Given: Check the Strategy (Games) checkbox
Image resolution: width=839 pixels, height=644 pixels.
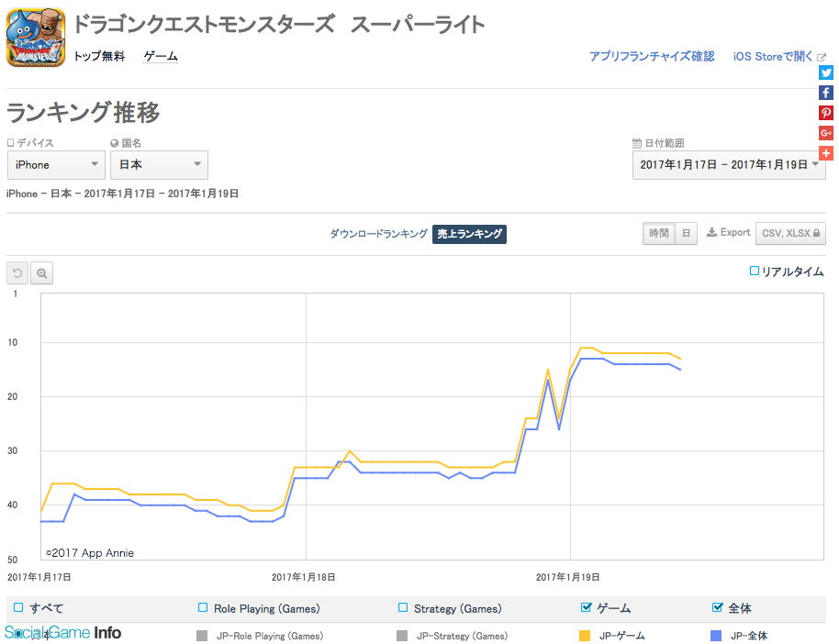Looking at the screenshot, I should click(403, 607).
